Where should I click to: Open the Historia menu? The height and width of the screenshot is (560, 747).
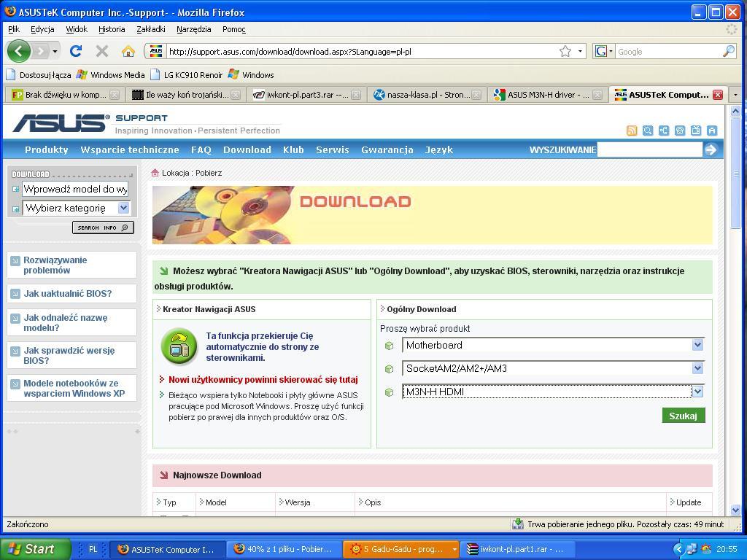tap(112, 29)
